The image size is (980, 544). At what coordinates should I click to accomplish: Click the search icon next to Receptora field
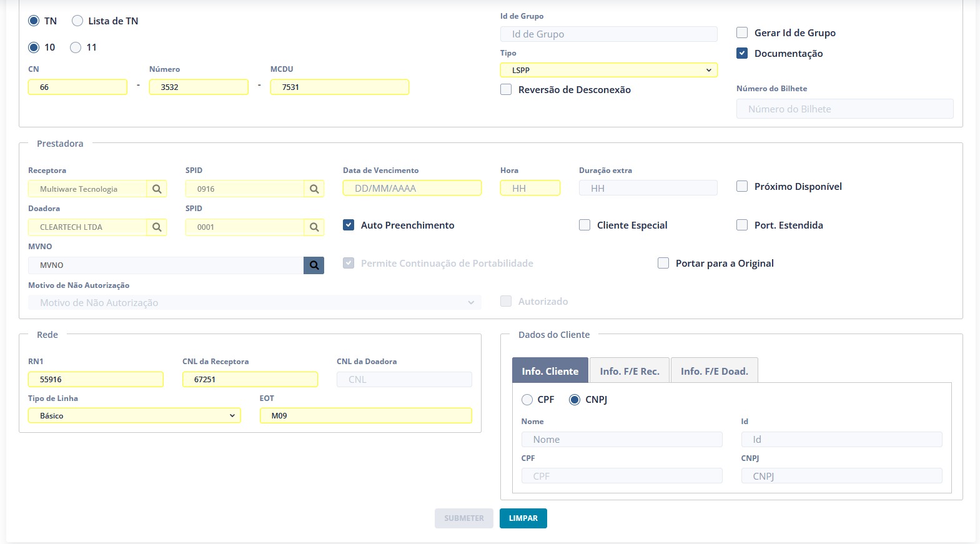click(157, 189)
